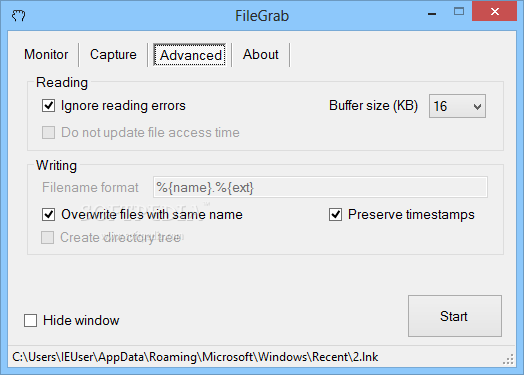524x375 pixels.
Task: Click the Buffer size value 16
Action: [440, 107]
